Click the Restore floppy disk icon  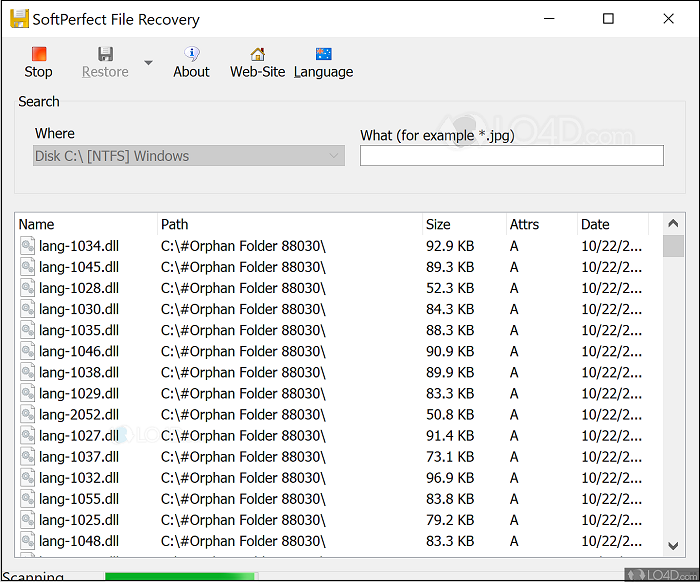(105, 54)
